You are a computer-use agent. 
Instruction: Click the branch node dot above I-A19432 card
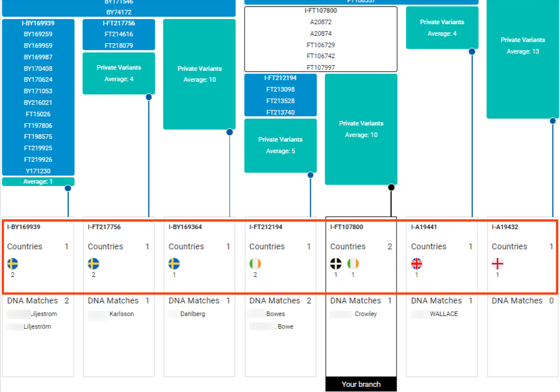(553, 121)
